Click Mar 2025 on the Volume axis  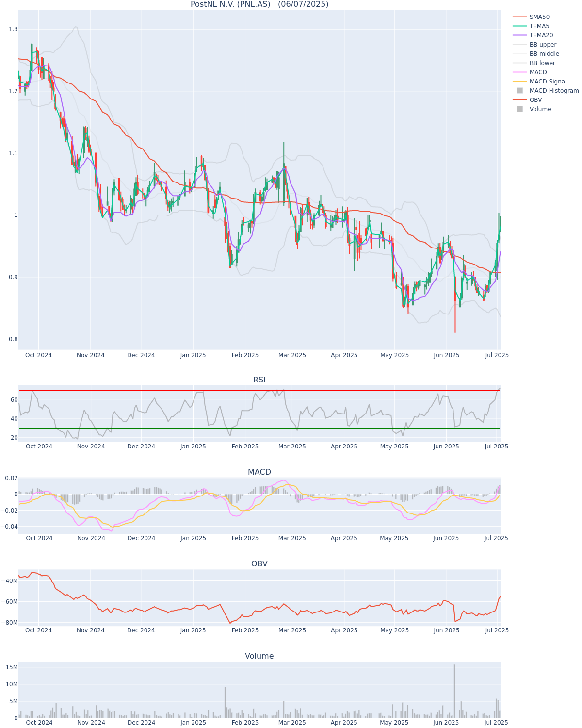(x=292, y=723)
